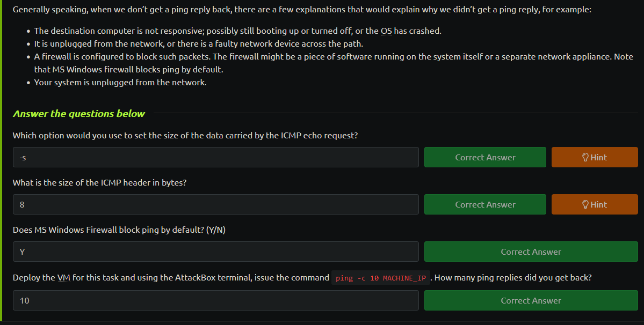
Task: Click the answer field containing Y
Action: pyautogui.click(x=215, y=252)
